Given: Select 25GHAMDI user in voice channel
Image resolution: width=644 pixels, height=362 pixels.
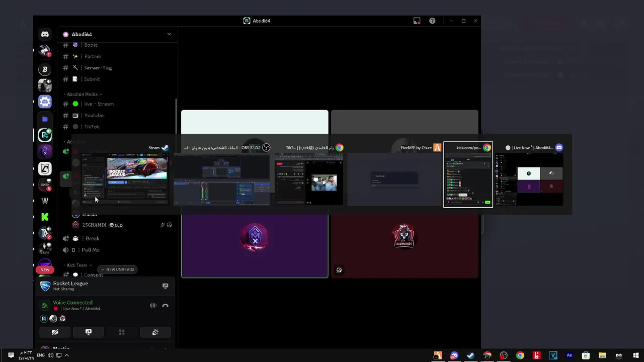Looking at the screenshot, I should [x=122, y=225].
